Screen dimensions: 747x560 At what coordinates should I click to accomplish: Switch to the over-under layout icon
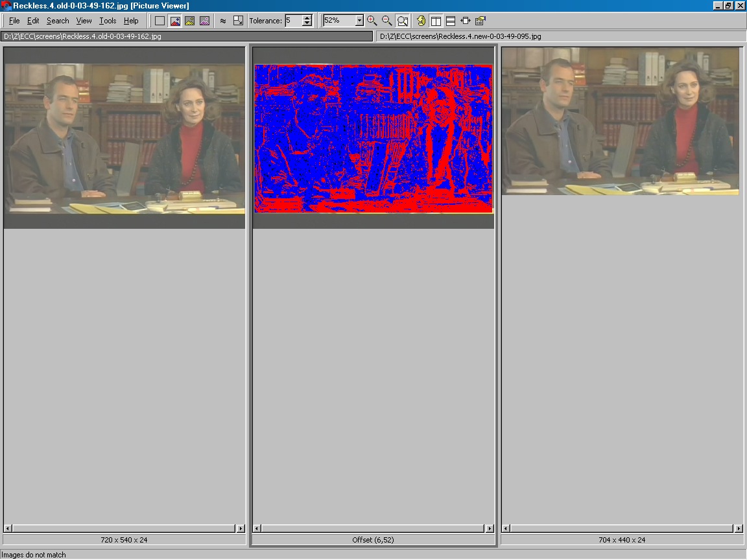click(x=451, y=21)
